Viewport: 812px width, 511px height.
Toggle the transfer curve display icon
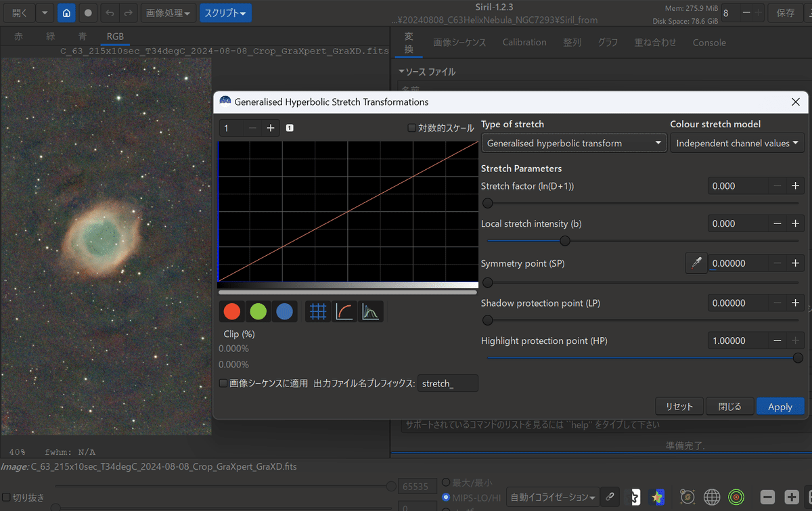pos(344,311)
